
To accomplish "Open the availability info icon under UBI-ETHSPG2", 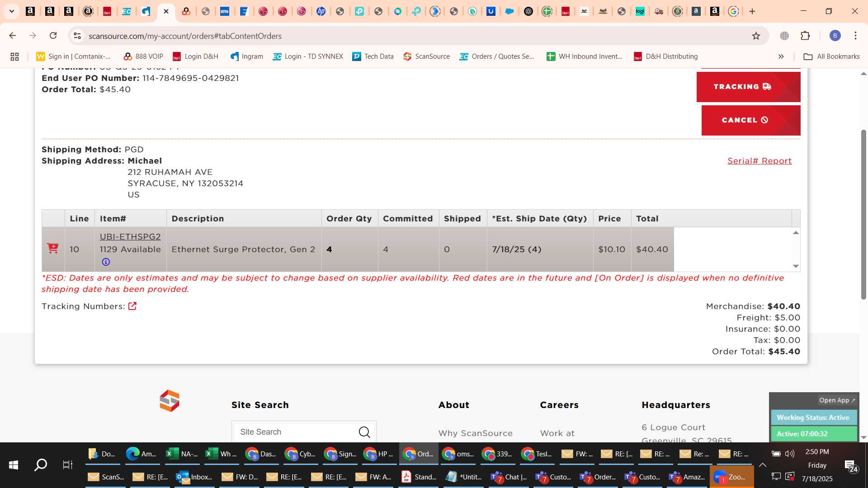I will (106, 262).
